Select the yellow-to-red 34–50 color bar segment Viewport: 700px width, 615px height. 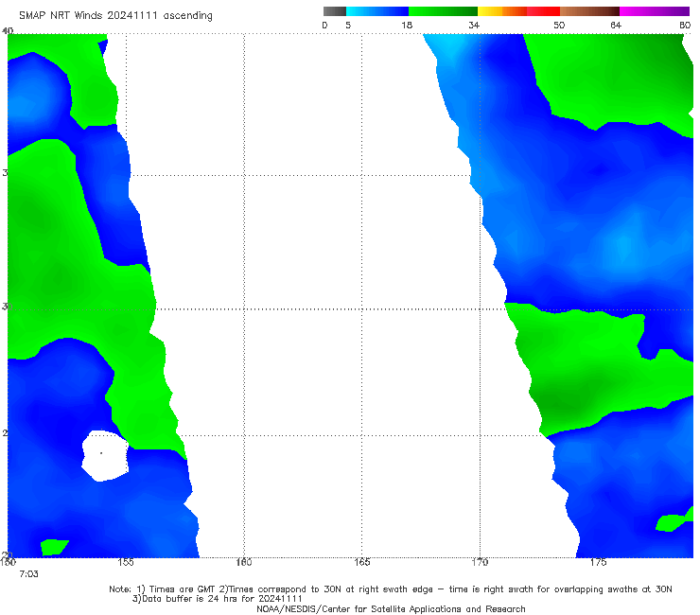[x=518, y=11]
